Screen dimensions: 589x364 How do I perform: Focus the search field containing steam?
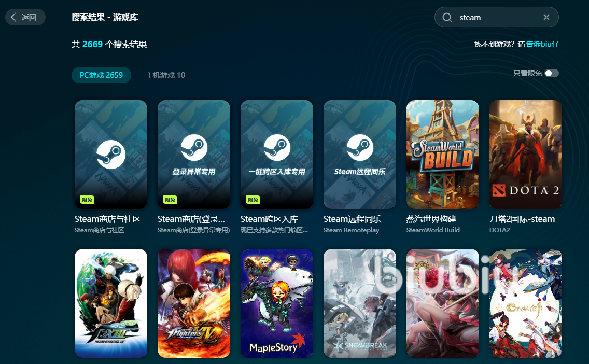tap(496, 17)
